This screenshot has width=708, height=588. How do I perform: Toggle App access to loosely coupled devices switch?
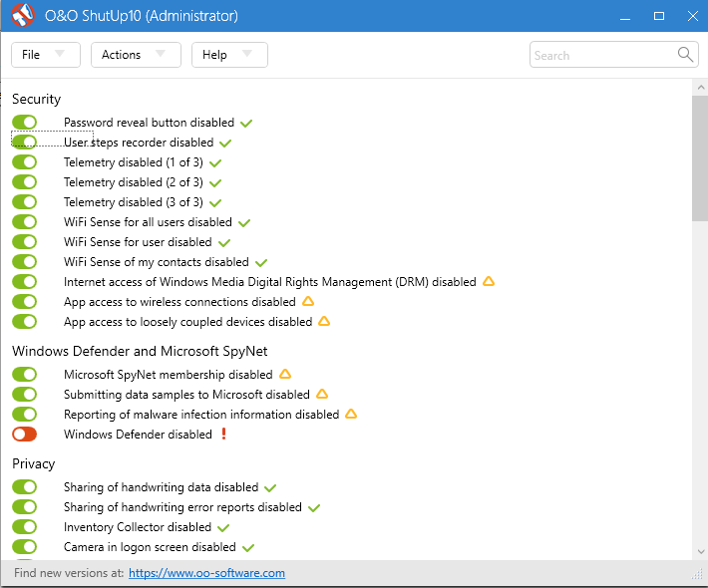click(24, 321)
